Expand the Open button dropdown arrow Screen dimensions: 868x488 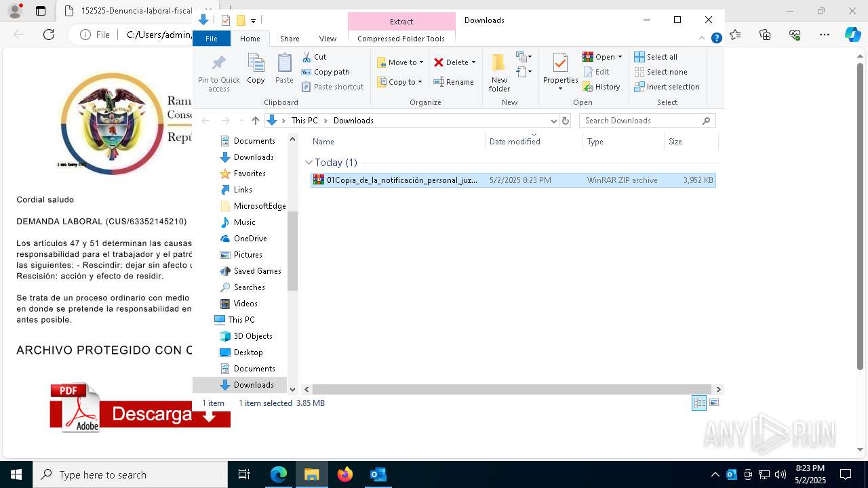620,57
